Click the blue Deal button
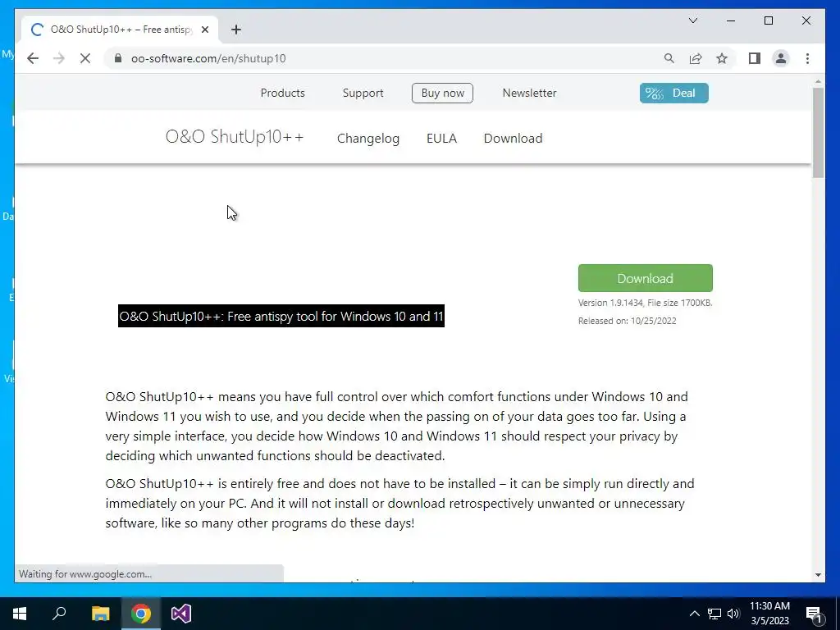The height and width of the screenshot is (630, 840). point(673,93)
